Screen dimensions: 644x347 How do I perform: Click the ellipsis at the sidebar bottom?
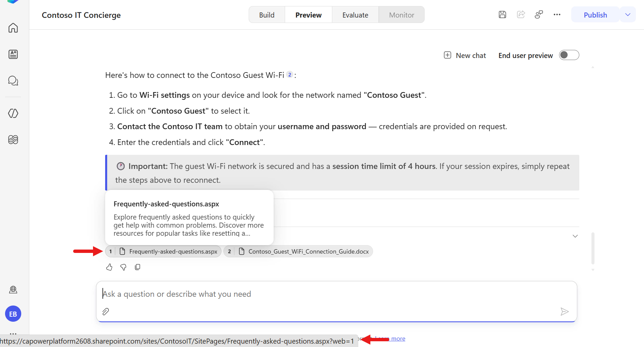coord(13,334)
